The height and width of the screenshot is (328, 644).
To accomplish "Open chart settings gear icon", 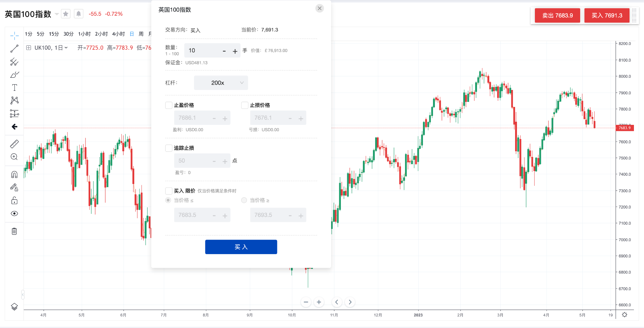I will (x=625, y=315).
